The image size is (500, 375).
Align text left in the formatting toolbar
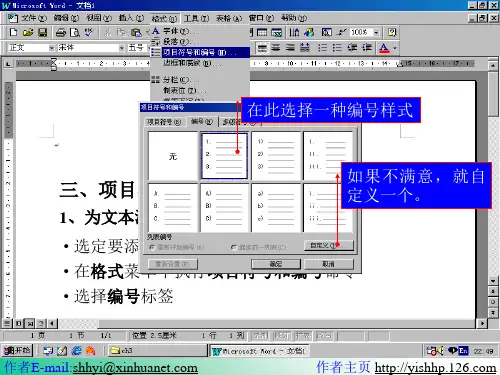point(262,48)
